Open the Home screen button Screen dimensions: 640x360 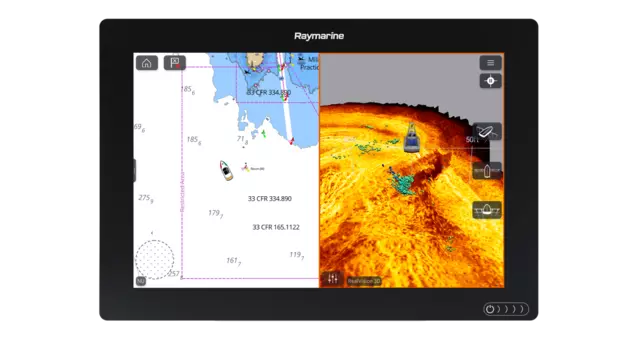click(147, 63)
